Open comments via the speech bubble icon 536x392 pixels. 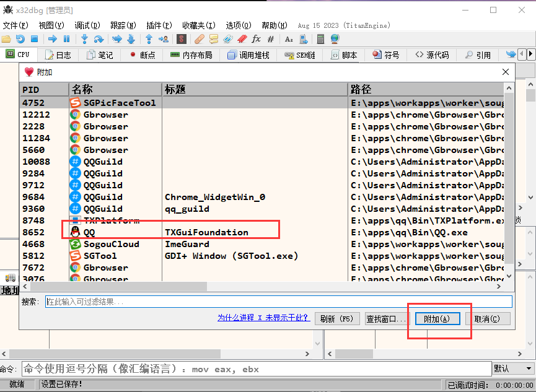click(214, 39)
